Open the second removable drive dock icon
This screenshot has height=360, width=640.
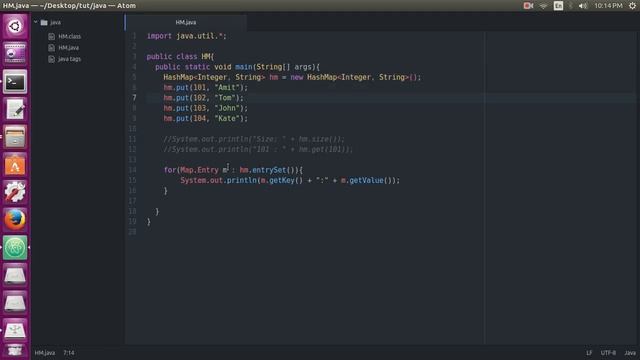pyautogui.click(x=15, y=303)
